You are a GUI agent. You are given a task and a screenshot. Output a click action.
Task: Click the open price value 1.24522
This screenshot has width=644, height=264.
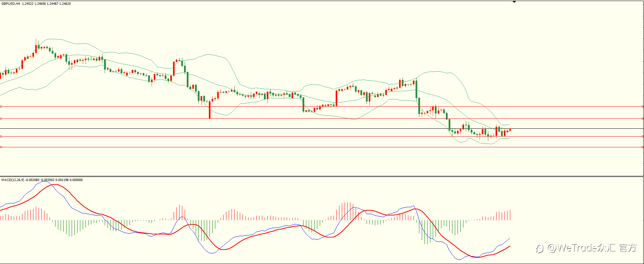(28, 4)
